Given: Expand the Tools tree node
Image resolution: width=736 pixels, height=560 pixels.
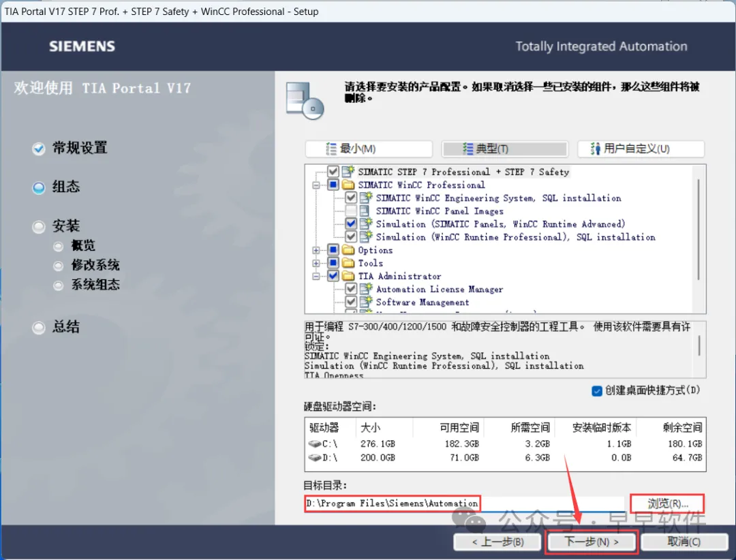Looking at the screenshot, I should click(x=316, y=264).
